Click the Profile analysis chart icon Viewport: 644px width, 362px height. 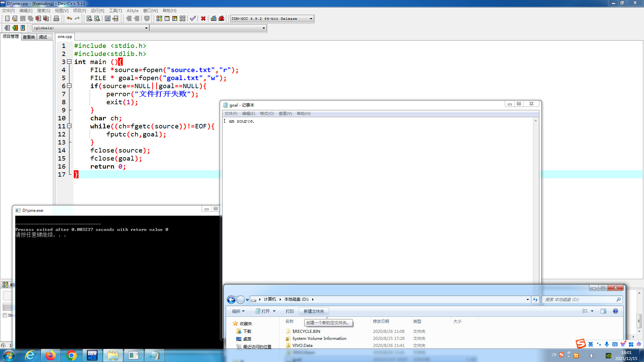pos(214,18)
